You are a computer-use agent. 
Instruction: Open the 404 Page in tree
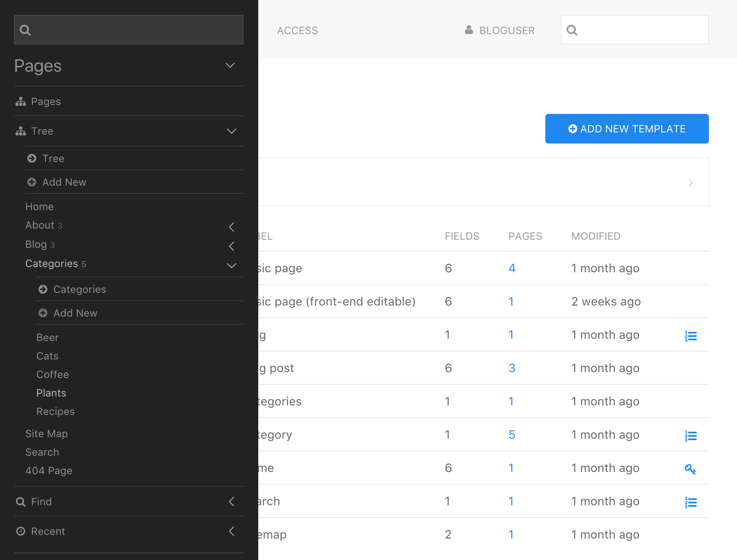pos(49,470)
